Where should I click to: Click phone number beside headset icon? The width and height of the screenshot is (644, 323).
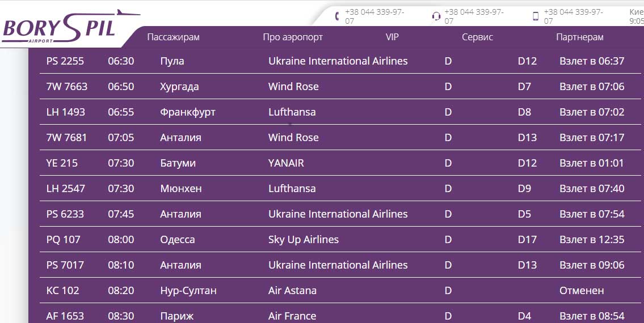coord(474,16)
